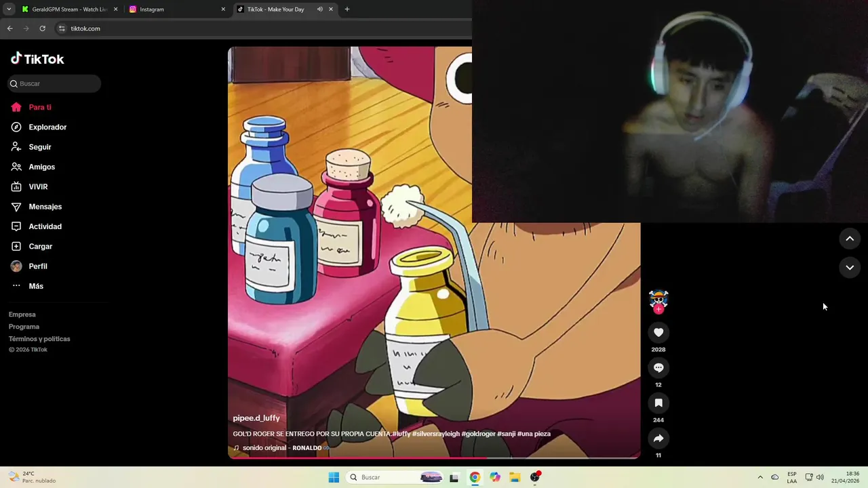This screenshot has width=868, height=488.
Task: Like the video with heart icon
Action: (658, 332)
